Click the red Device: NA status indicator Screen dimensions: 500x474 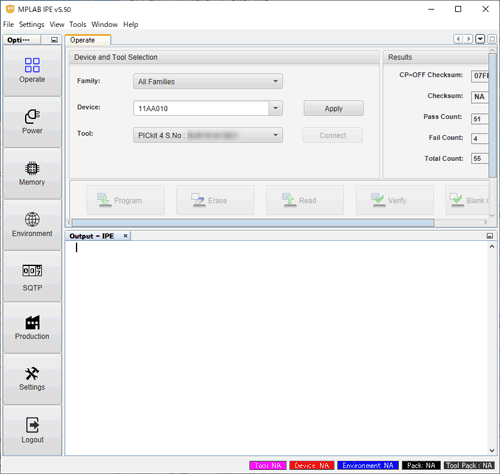pyautogui.click(x=312, y=465)
